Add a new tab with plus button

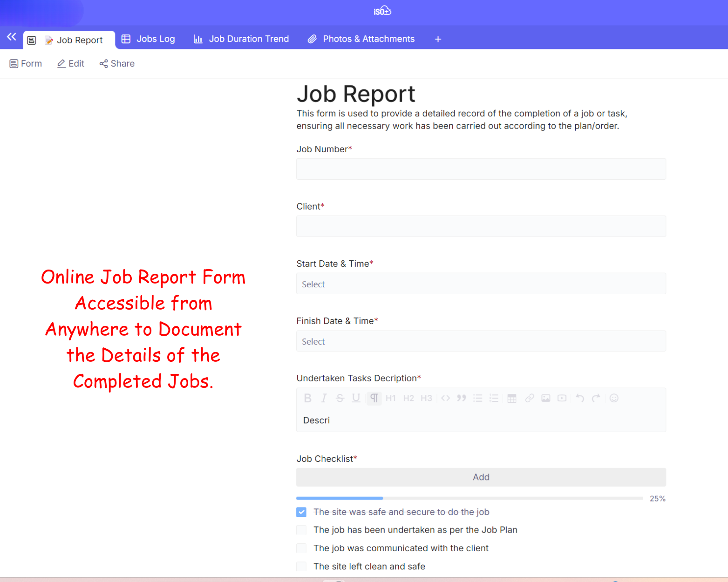(x=438, y=39)
